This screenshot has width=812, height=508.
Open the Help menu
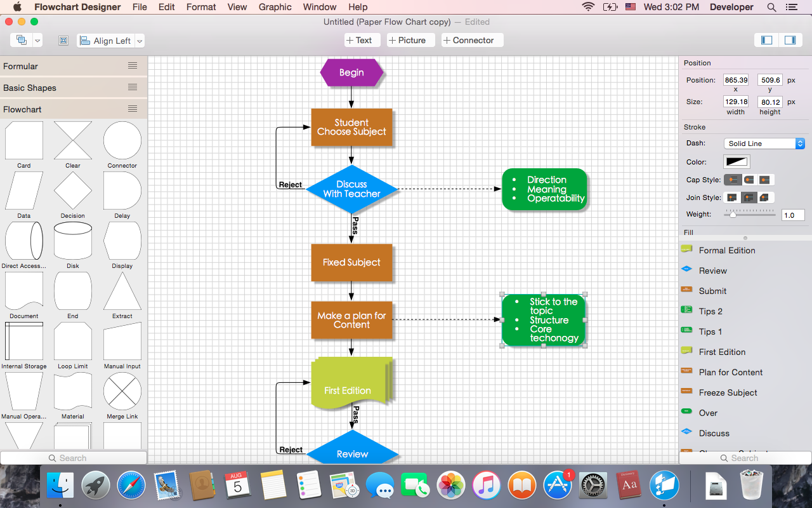pos(358,7)
